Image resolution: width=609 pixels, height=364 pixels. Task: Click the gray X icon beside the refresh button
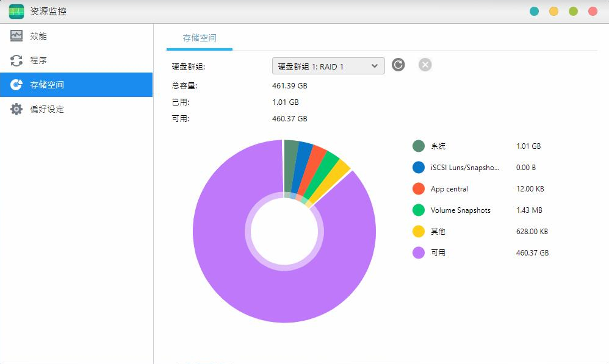coord(425,65)
